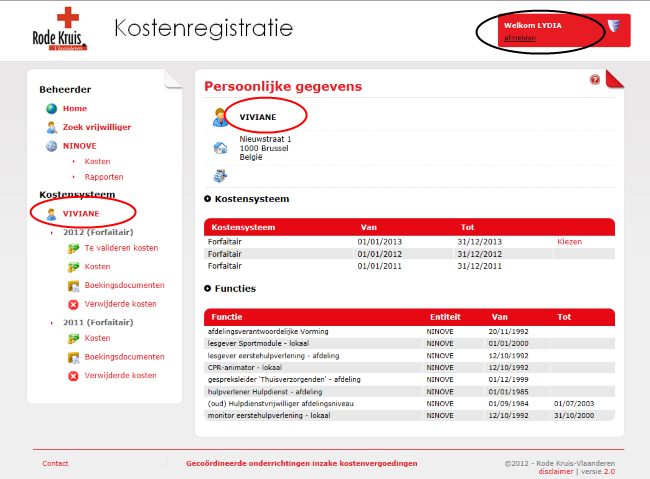Click the icon beside Te valideren kosten
This screenshot has width=650, height=479.
(73, 248)
